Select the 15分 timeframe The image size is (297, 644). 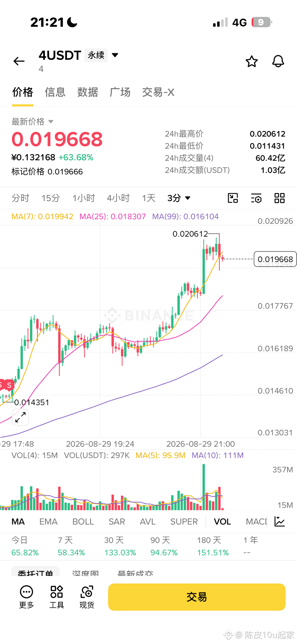coord(51,198)
